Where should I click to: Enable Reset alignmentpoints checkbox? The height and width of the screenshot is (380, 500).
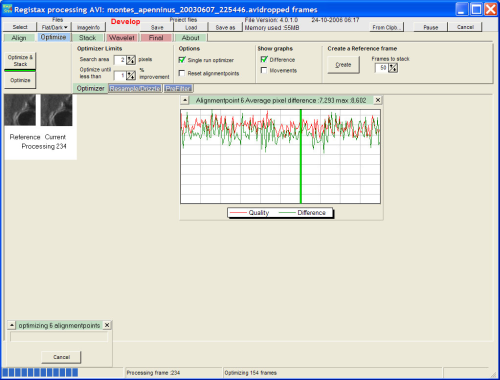tap(182, 73)
